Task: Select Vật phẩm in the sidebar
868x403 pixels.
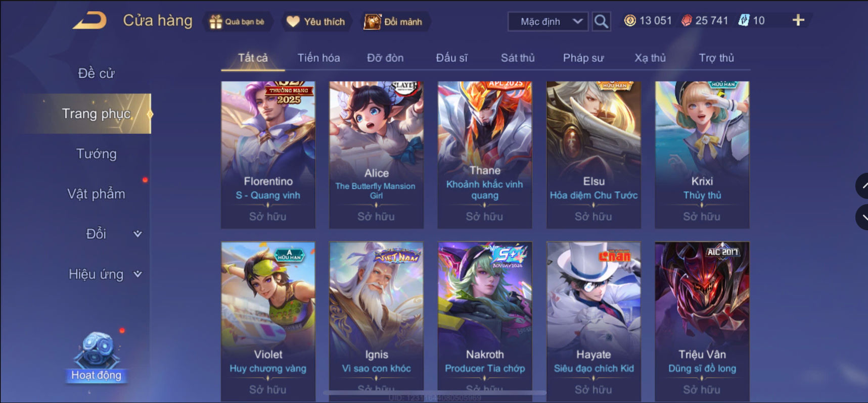Action: 97,194
